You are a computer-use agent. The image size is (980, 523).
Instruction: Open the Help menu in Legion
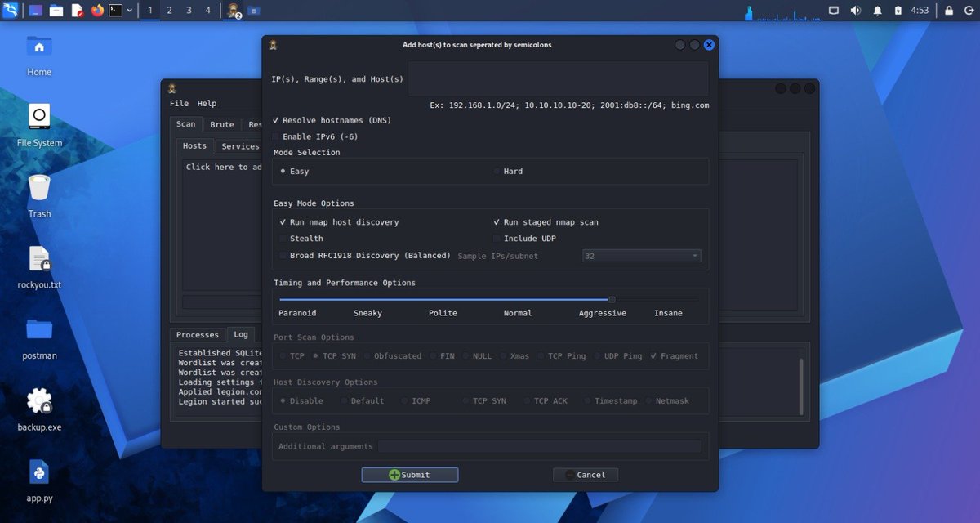click(x=207, y=104)
